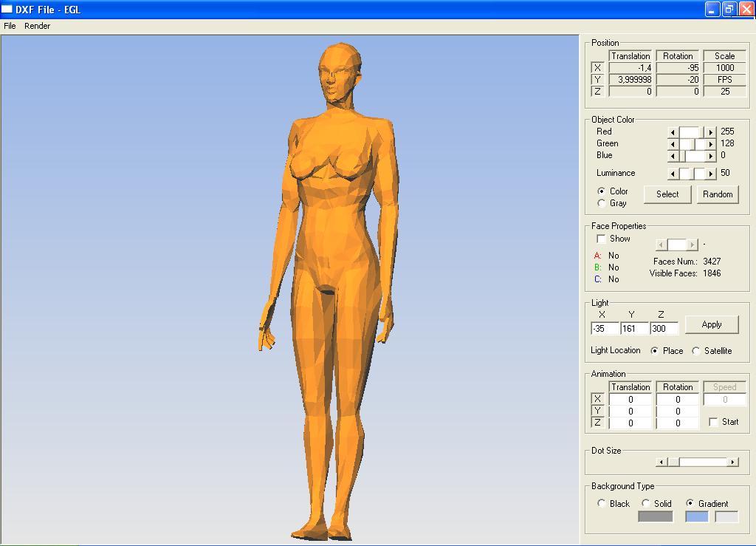Click the Select color button

click(x=667, y=194)
